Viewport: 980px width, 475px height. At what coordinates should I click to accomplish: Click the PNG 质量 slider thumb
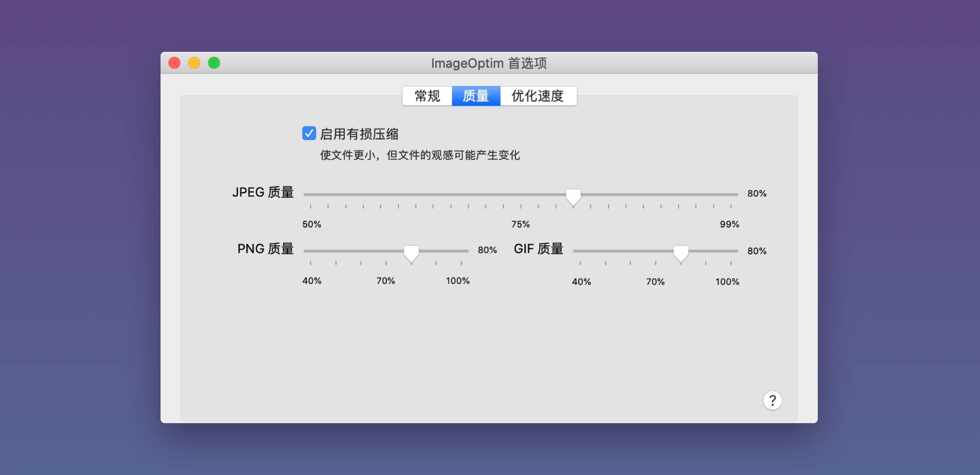[x=411, y=253]
